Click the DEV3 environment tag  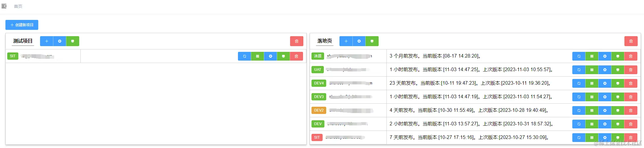[319, 97]
